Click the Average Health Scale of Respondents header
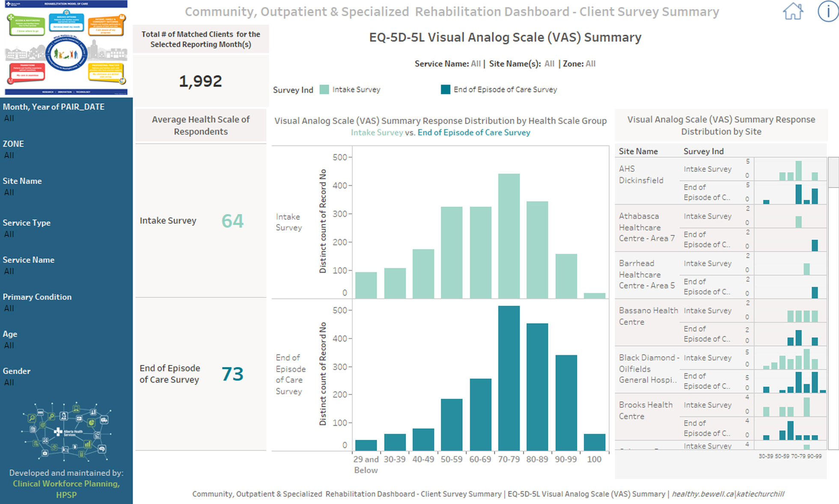Screen dimensions: 839x504 point(201,125)
